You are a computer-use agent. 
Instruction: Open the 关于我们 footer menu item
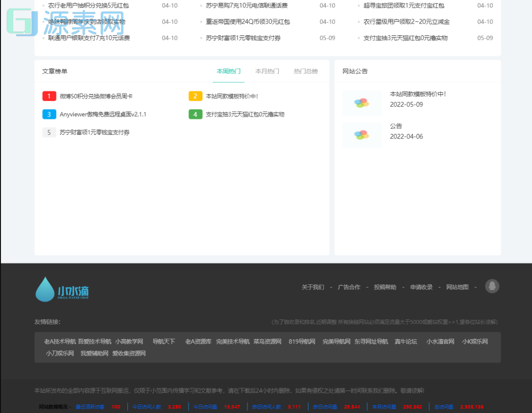[313, 287]
